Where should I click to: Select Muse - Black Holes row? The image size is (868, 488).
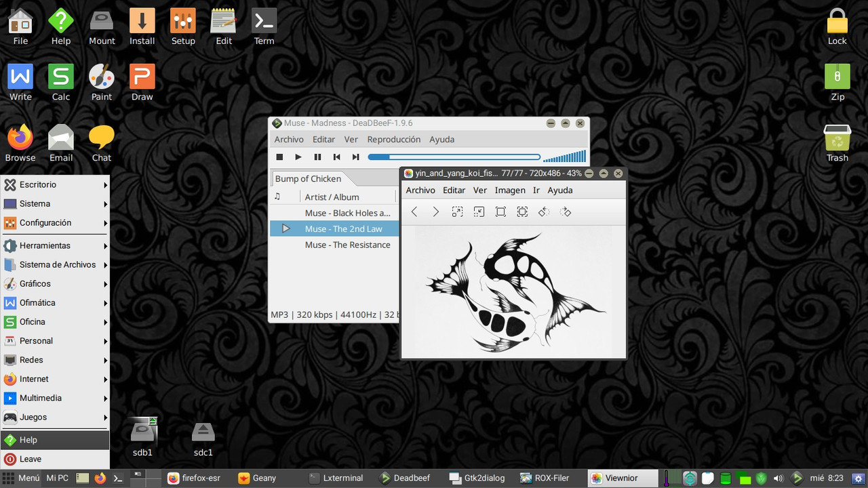[x=334, y=213]
